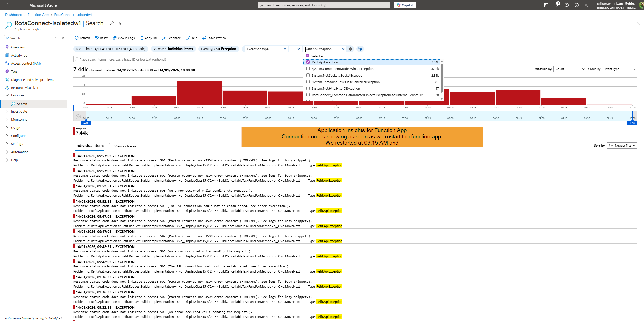
Task: Uncheck the Refit.ApiException checkbox
Action: pyautogui.click(x=308, y=62)
